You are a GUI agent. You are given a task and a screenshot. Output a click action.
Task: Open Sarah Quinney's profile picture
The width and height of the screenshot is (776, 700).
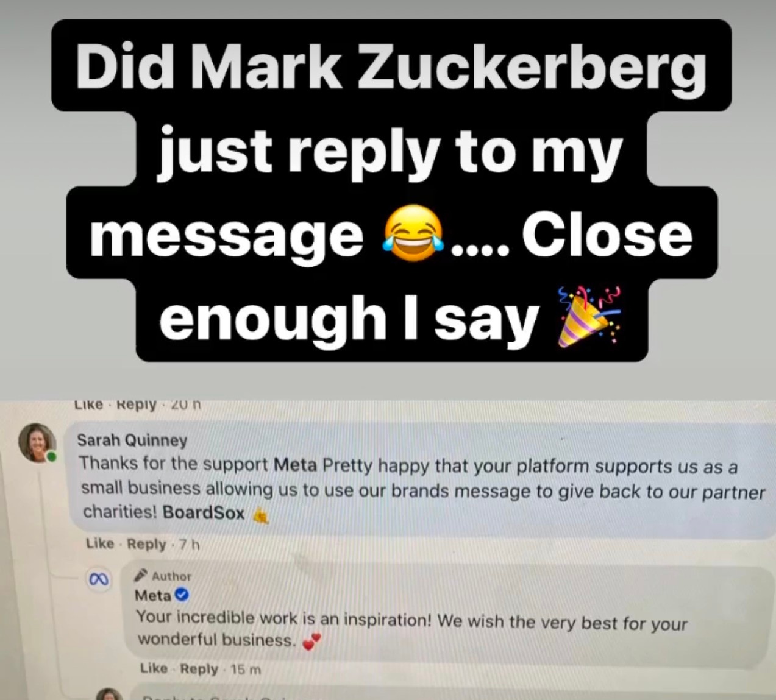click(38, 442)
